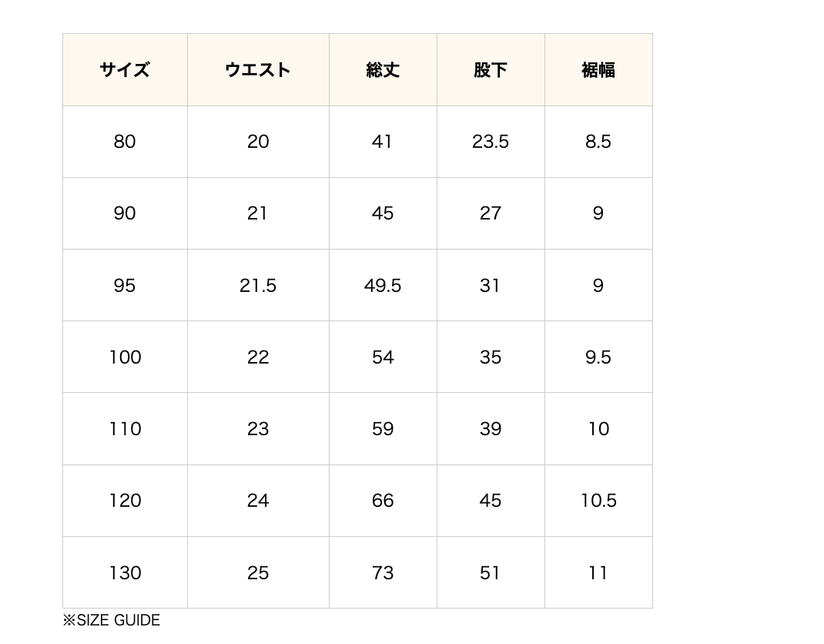Select the 股下 value 39
Screen dimensions: 824x644
click(491, 429)
